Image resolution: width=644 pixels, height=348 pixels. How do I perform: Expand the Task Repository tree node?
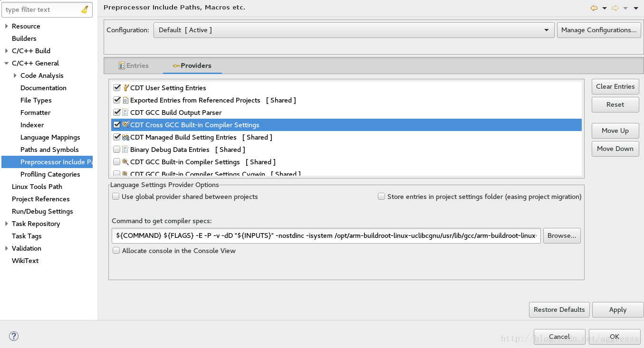click(x=6, y=224)
